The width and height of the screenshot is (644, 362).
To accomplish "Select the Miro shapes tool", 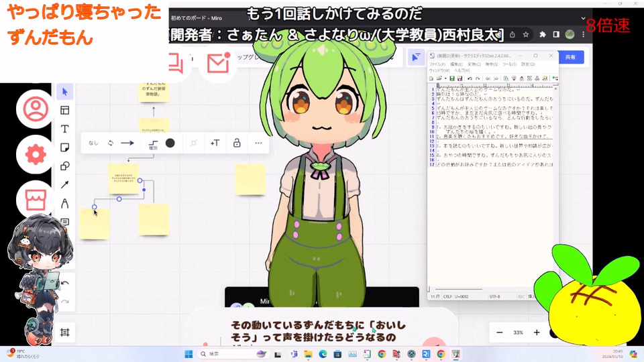I will pos(64,166).
